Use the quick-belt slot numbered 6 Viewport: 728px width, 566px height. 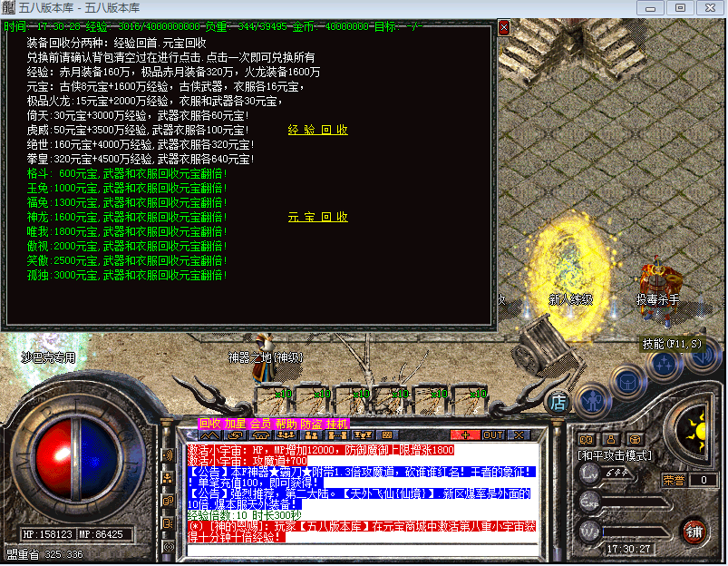(x=470, y=399)
